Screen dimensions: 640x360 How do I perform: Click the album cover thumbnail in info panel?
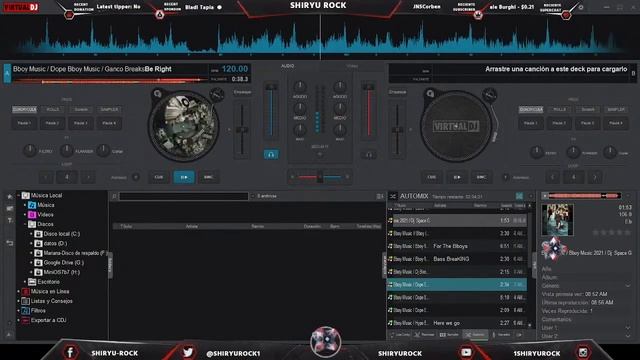(557, 220)
